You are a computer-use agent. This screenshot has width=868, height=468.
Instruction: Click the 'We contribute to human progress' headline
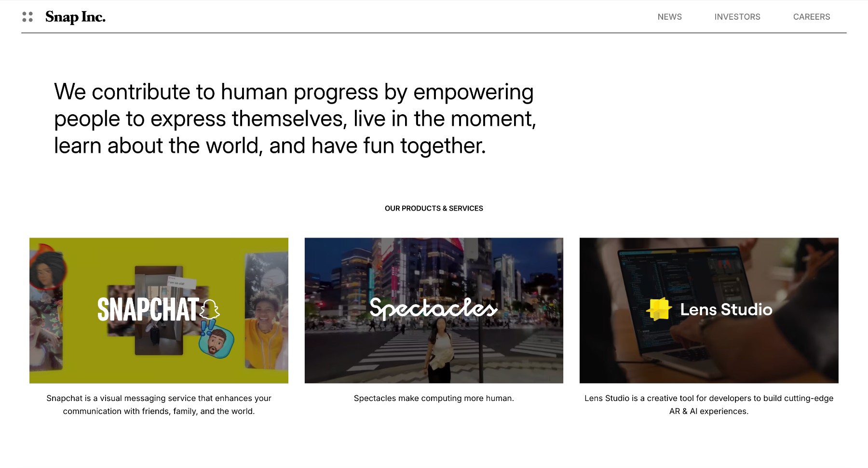294,119
